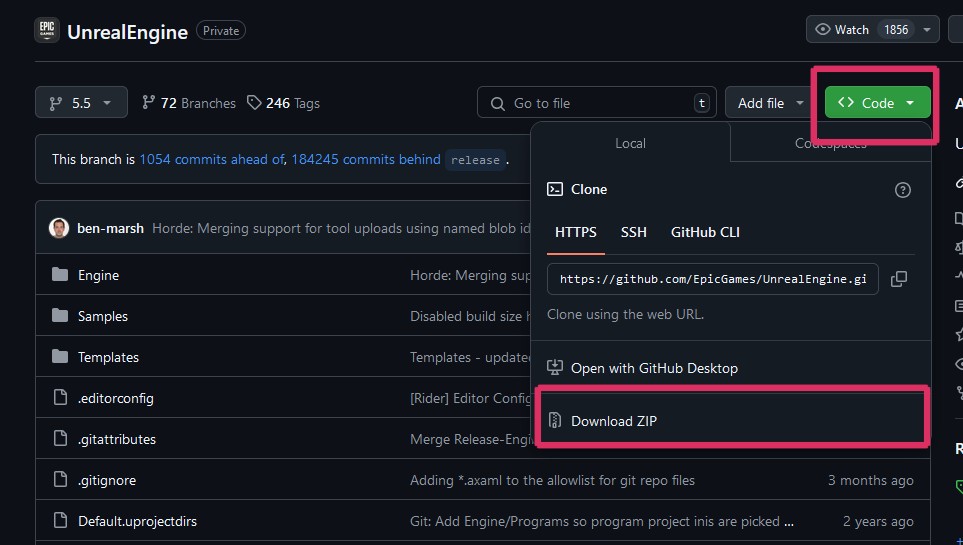The height and width of the screenshot is (545, 963).
Task: Select the GitHub CLI clone tab
Action: click(x=705, y=232)
